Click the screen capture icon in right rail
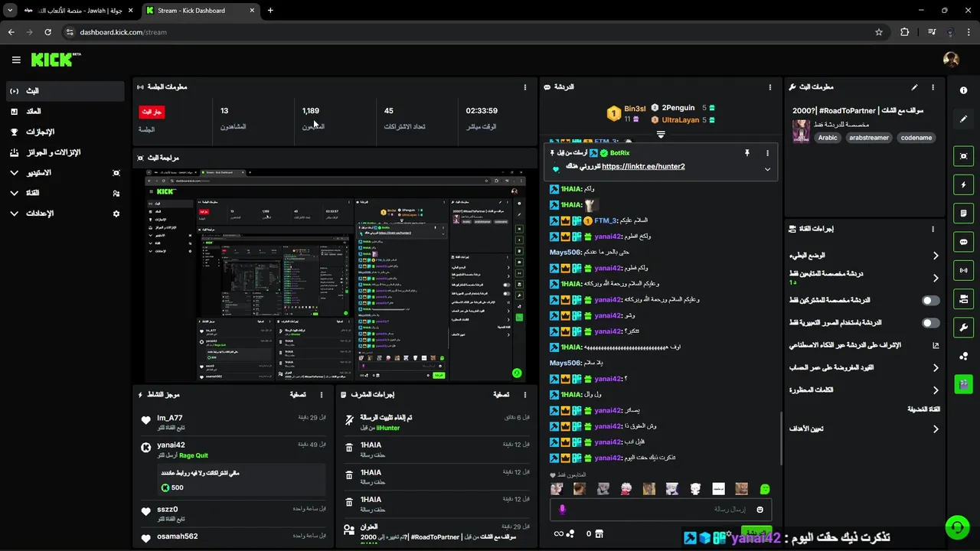The image size is (980, 551). pyautogui.click(x=963, y=156)
